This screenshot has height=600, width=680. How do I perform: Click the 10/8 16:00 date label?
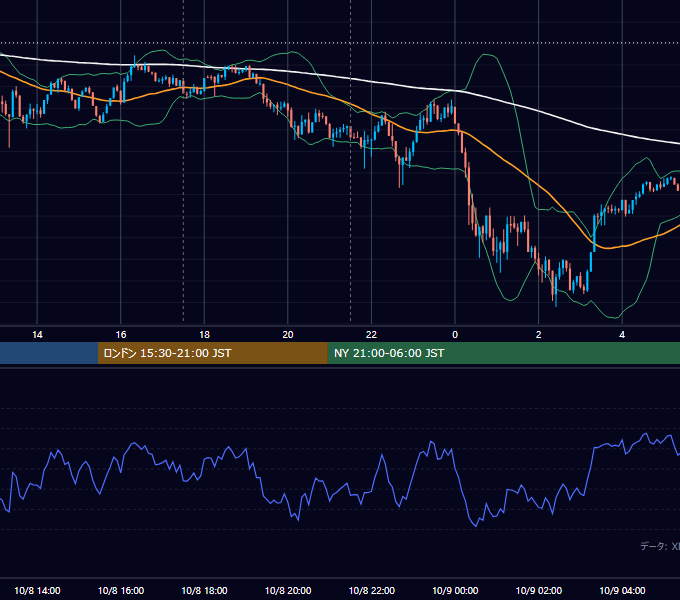click(121, 590)
